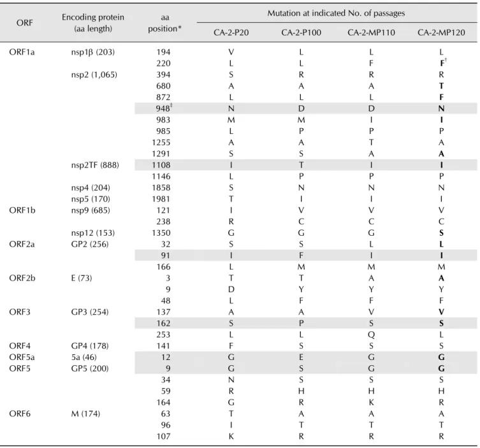Select aa position 985
The height and width of the screenshot is (448, 480).
click(163, 131)
